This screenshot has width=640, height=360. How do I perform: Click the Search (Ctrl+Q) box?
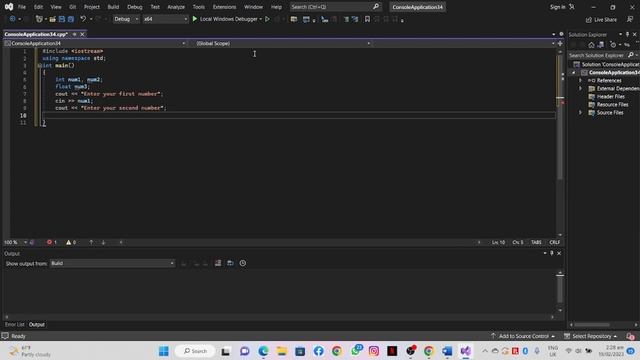[335, 7]
